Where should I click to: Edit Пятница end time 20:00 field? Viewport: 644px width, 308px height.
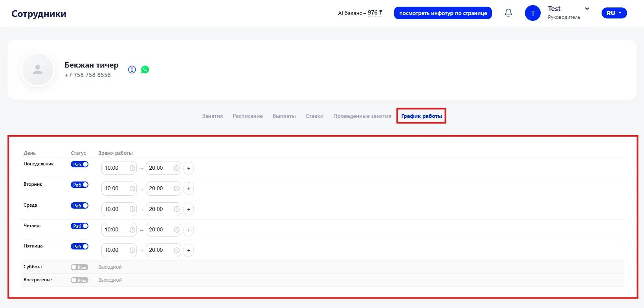163,250
